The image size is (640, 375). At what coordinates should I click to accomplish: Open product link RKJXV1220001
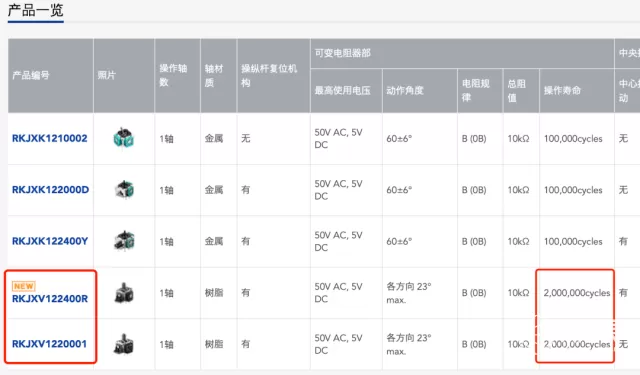click(49, 344)
